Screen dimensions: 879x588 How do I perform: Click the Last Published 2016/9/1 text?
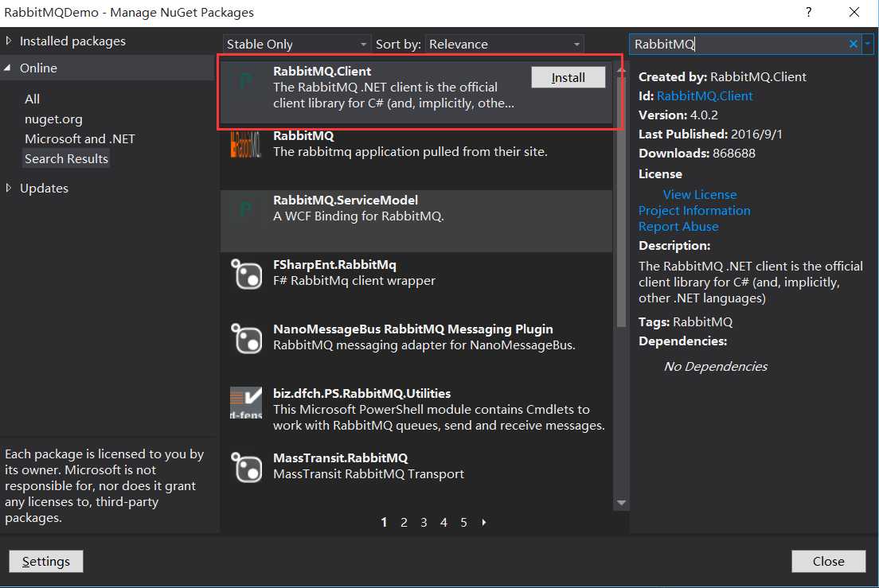point(710,134)
